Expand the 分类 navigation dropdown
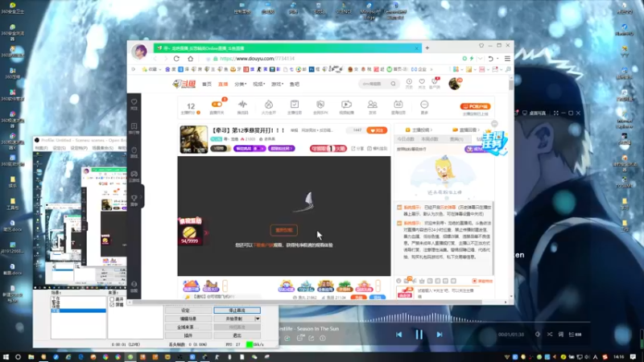The image size is (644, 362). pyautogui.click(x=240, y=84)
